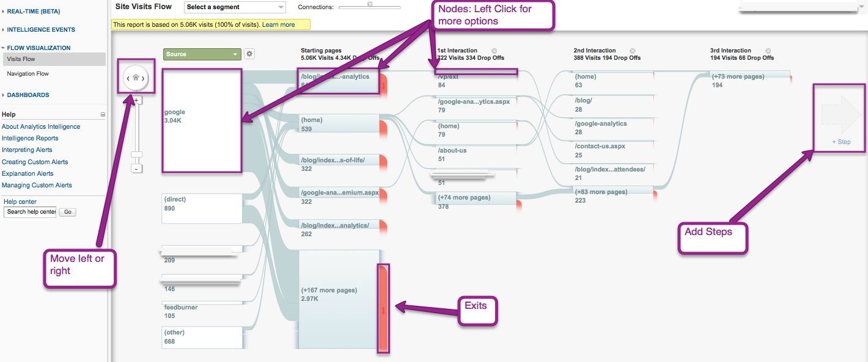Open Interpreting Alerts help link
Screen dimensions: 868x362
27,150
